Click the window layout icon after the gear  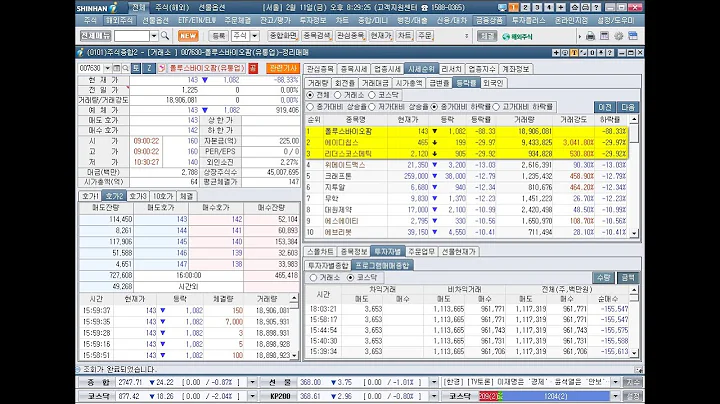click(x=633, y=36)
